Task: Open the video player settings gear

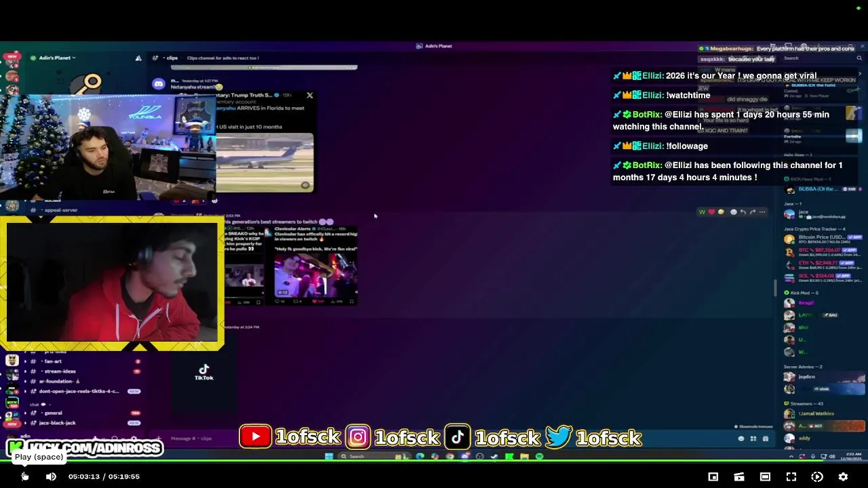Action: 843,476
